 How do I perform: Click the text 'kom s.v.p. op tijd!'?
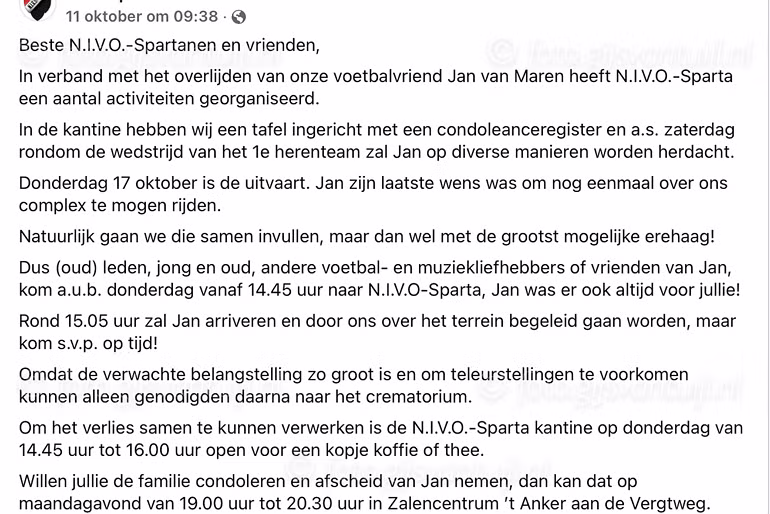tap(89, 344)
